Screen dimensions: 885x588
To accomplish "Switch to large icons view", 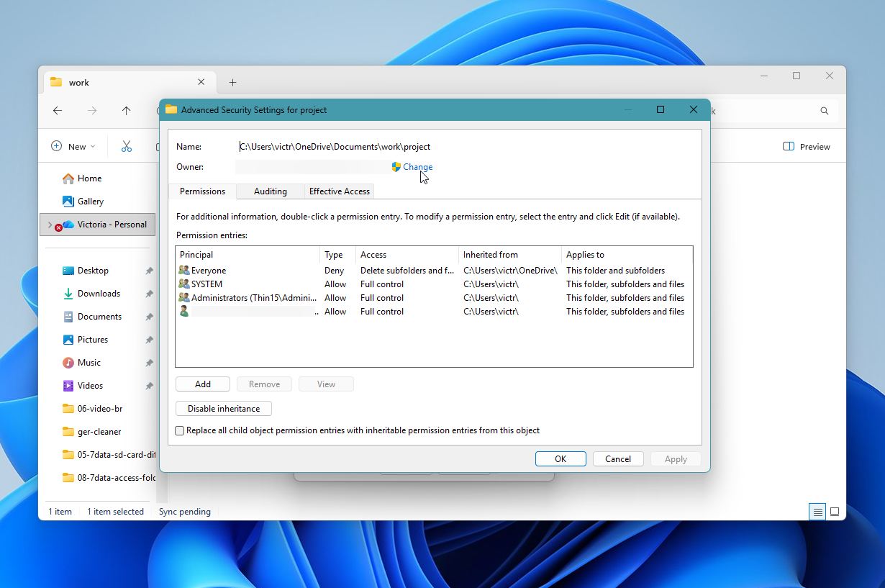I will [835, 512].
